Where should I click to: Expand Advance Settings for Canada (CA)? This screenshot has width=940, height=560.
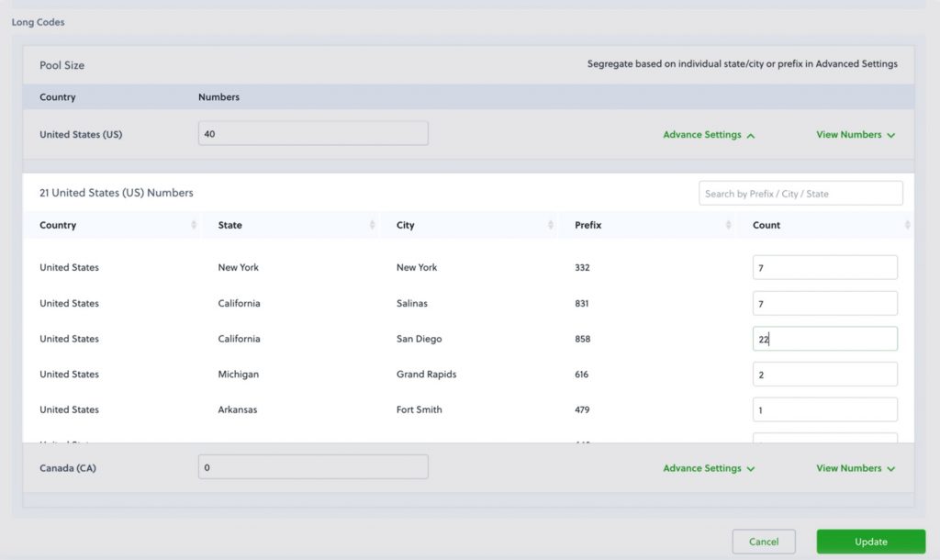point(707,468)
